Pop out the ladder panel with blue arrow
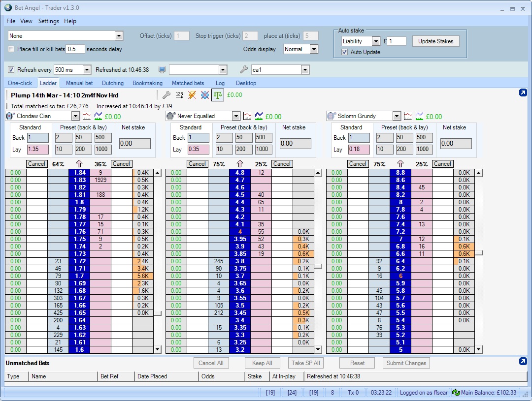Screen dimensions: 532x401 point(523,93)
